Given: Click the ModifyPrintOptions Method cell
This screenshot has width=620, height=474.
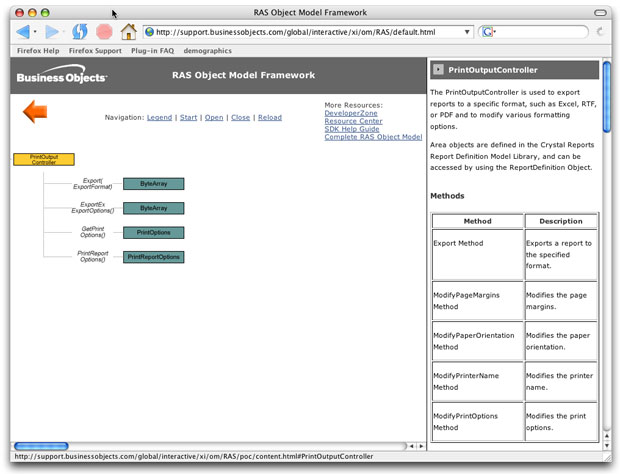Looking at the screenshot, I should click(478, 422).
